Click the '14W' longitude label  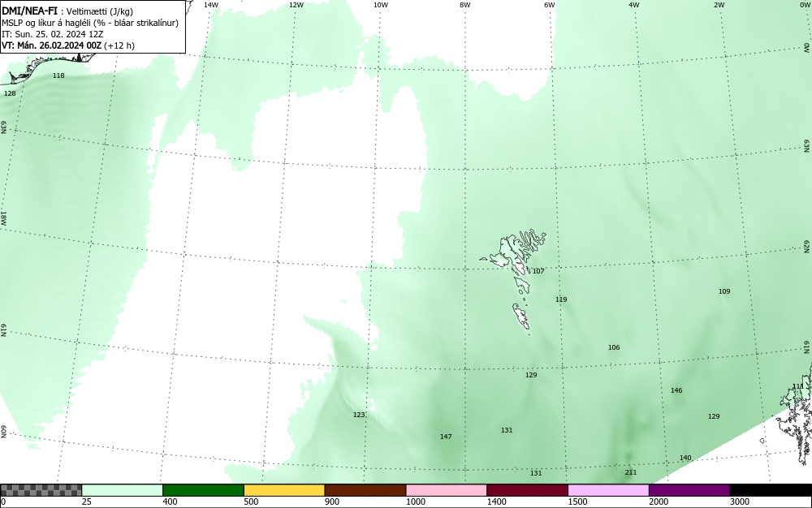click(211, 5)
